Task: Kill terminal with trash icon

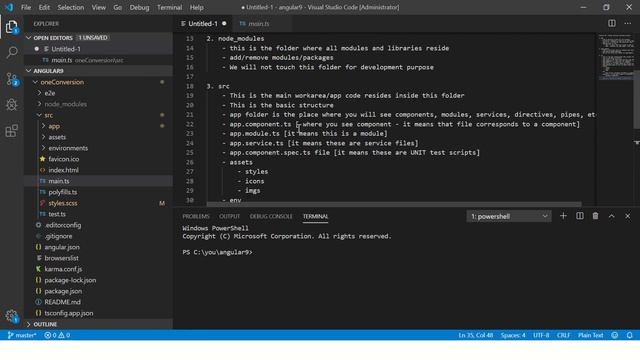Action: [x=595, y=216]
